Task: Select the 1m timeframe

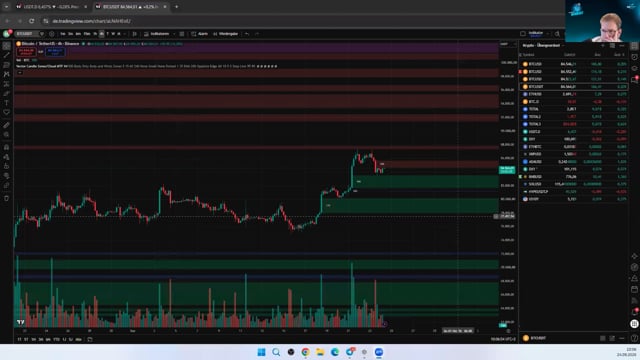Action: point(63,34)
